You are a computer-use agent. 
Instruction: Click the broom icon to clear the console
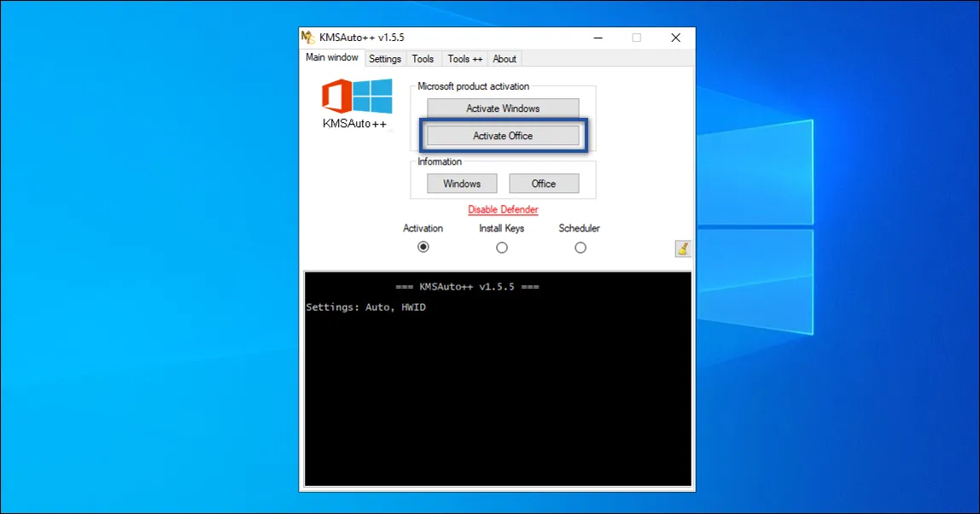(683, 248)
